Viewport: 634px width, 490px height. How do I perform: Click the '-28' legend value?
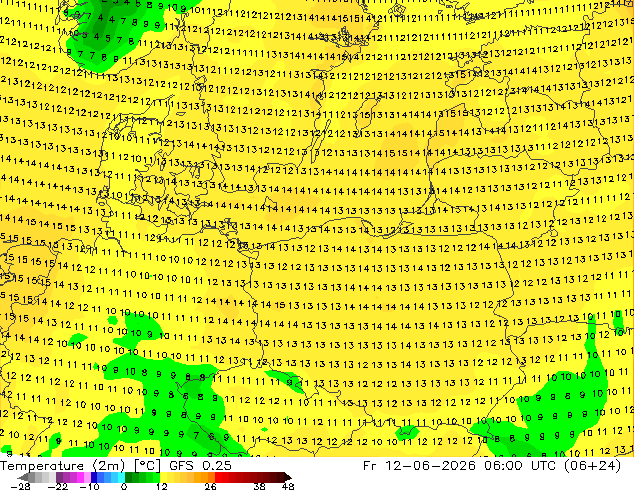click(x=20, y=486)
